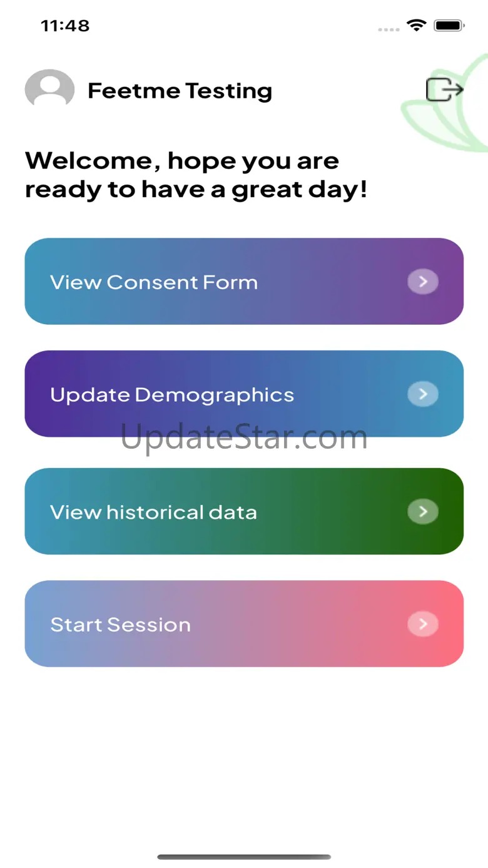Tap the cellular signal dots
The width and height of the screenshot is (488, 868).
[x=389, y=29]
